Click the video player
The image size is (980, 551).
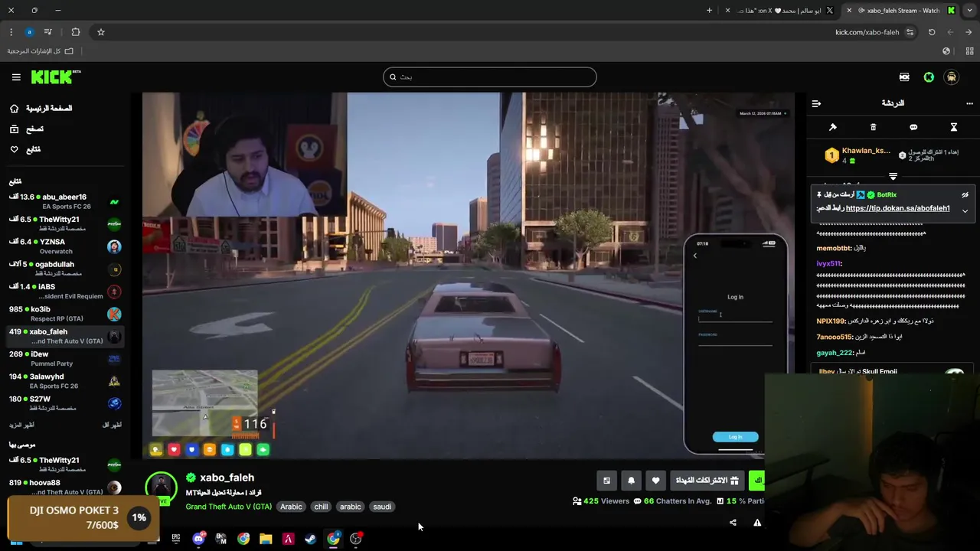pos(469,275)
